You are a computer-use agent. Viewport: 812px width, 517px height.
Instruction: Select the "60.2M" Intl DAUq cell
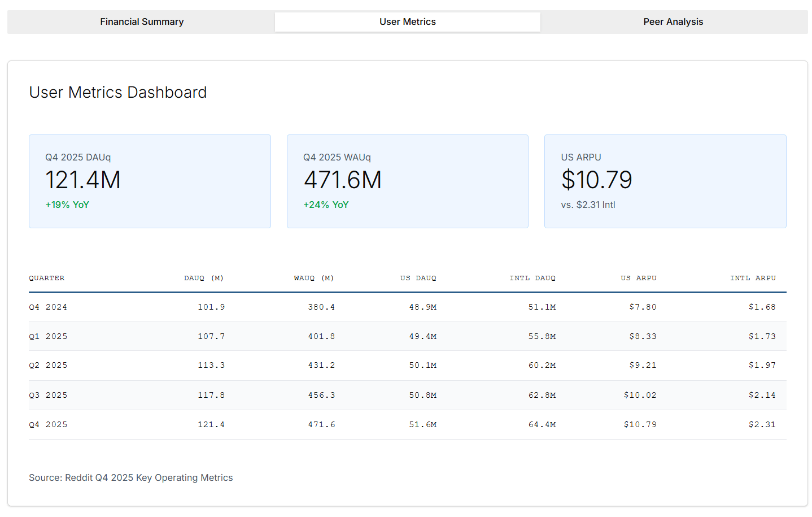542,366
